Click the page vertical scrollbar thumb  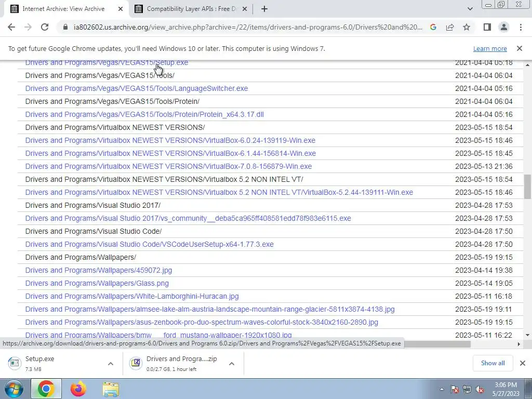(527, 187)
